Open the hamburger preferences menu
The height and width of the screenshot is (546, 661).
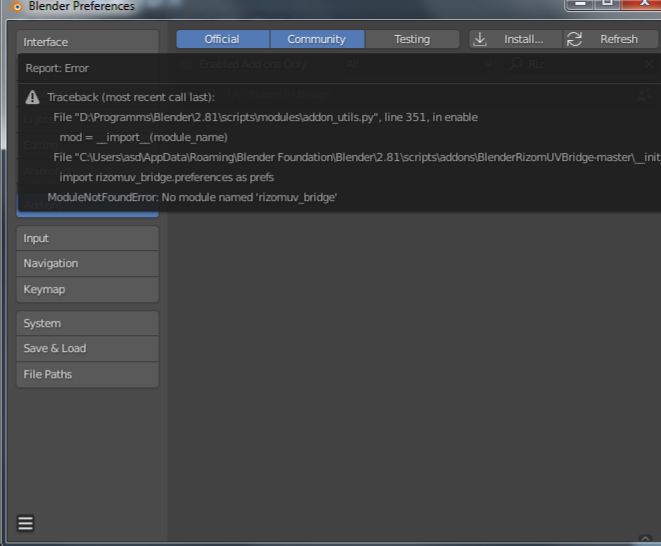[25, 523]
